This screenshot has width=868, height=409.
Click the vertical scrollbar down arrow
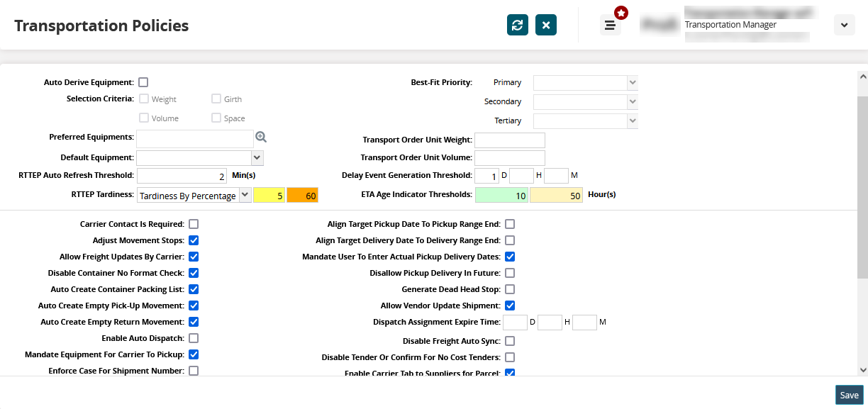(x=862, y=369)
